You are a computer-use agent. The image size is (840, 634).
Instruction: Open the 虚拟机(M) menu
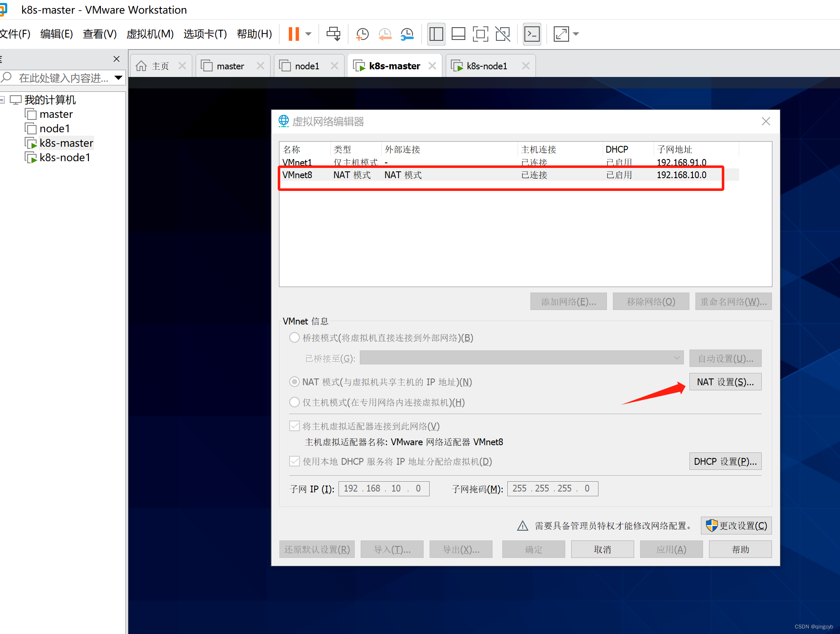150,34
